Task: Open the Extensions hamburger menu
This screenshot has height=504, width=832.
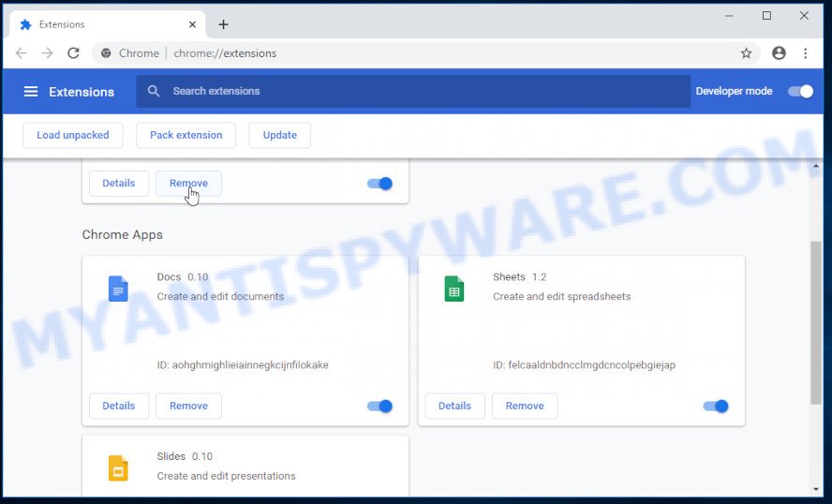Action: (x=31, y=91)
